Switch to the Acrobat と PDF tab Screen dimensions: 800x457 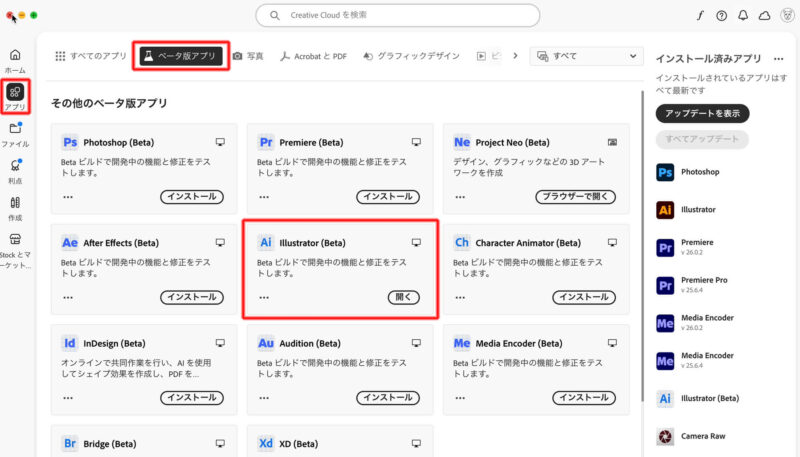(313, 56)
